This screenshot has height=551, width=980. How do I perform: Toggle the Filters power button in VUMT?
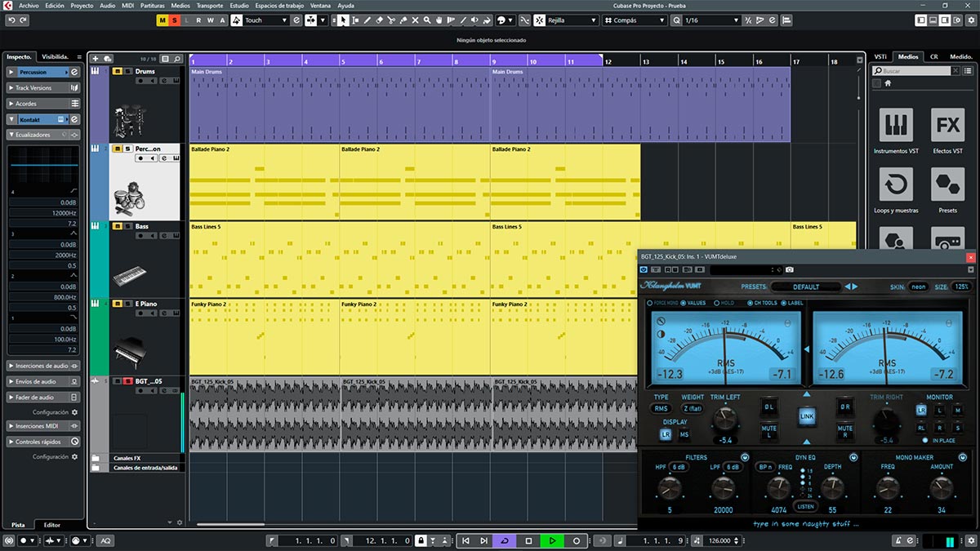click(x=745, y=457)
